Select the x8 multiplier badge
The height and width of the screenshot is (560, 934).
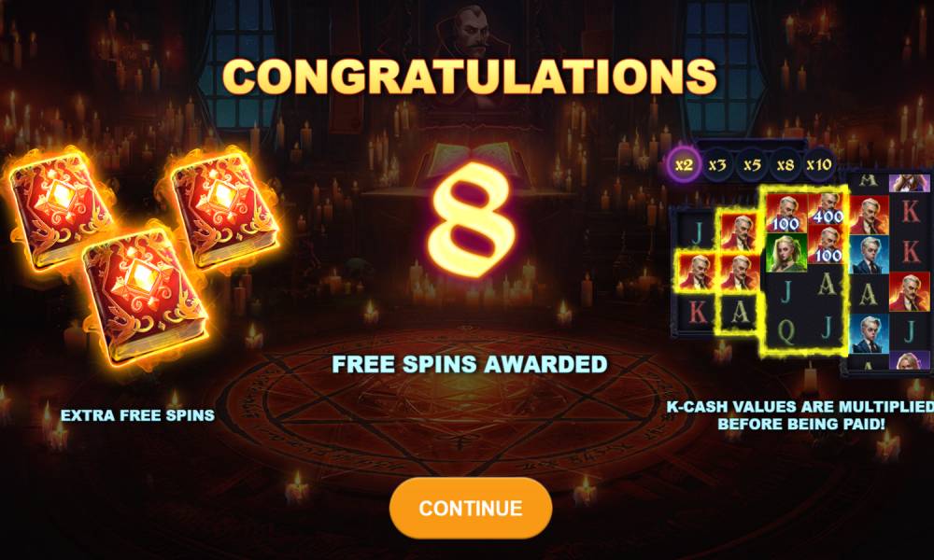click(785, 164)
